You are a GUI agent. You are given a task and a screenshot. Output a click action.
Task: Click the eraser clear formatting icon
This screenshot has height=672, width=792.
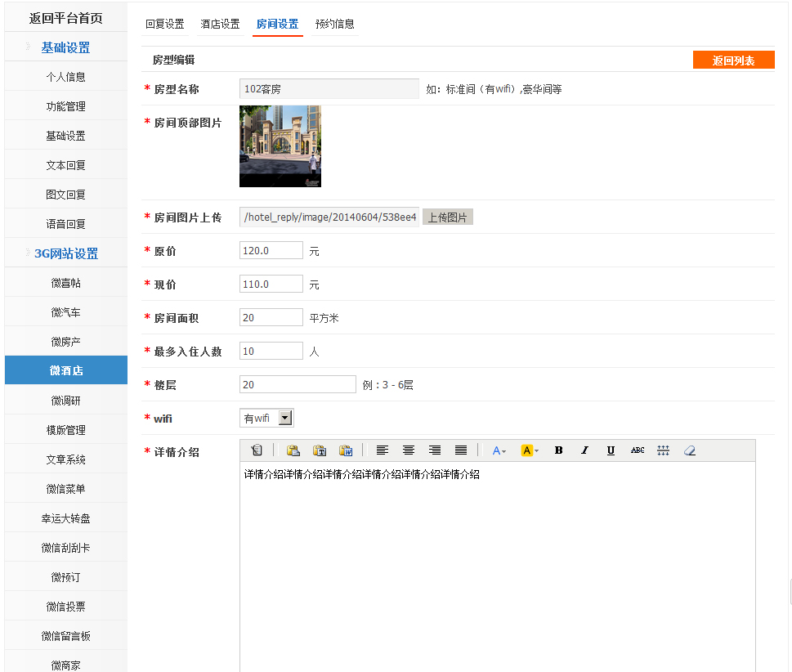click(x=690, y=450)
